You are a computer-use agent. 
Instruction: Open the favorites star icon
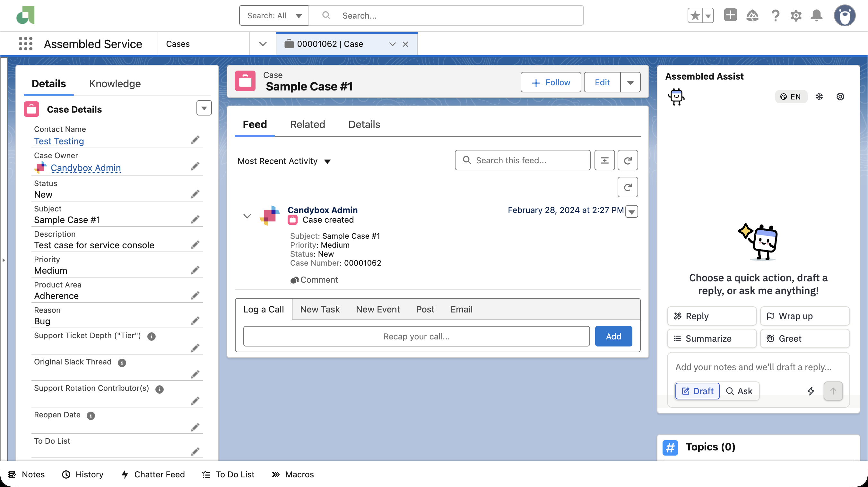click(x=695, y=15)
